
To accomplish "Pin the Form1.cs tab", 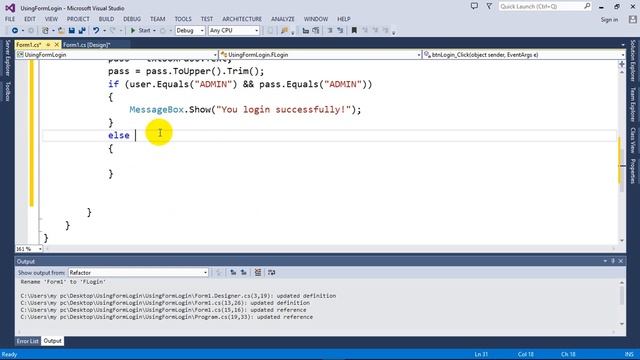I will (x=48, y=45).
